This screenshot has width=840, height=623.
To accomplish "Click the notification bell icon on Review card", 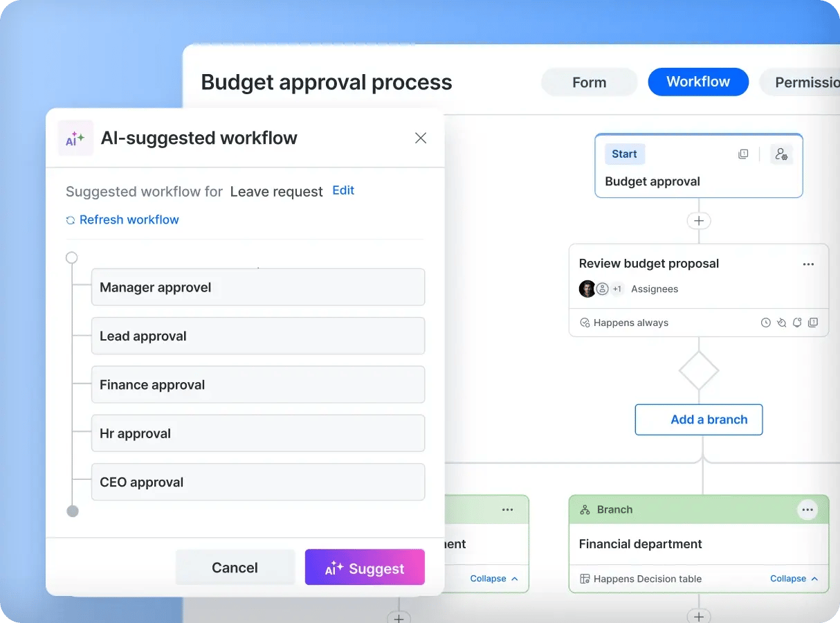I will (797, 322).
